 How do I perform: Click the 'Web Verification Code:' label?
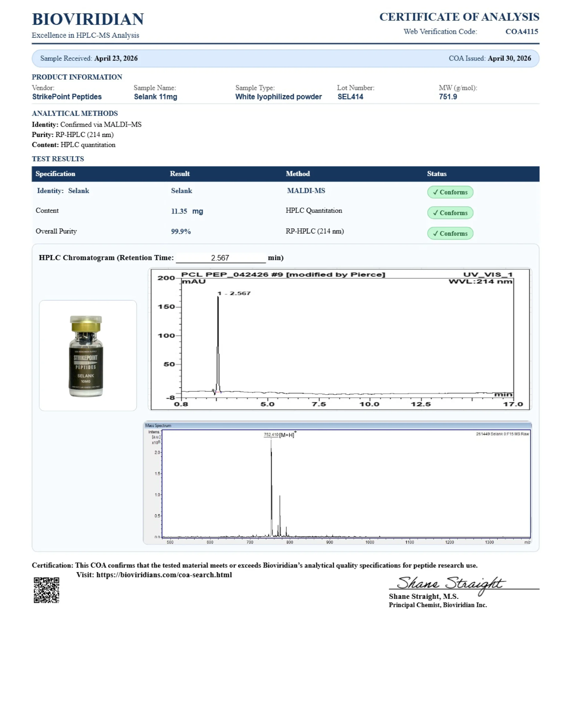coord(440,32)
